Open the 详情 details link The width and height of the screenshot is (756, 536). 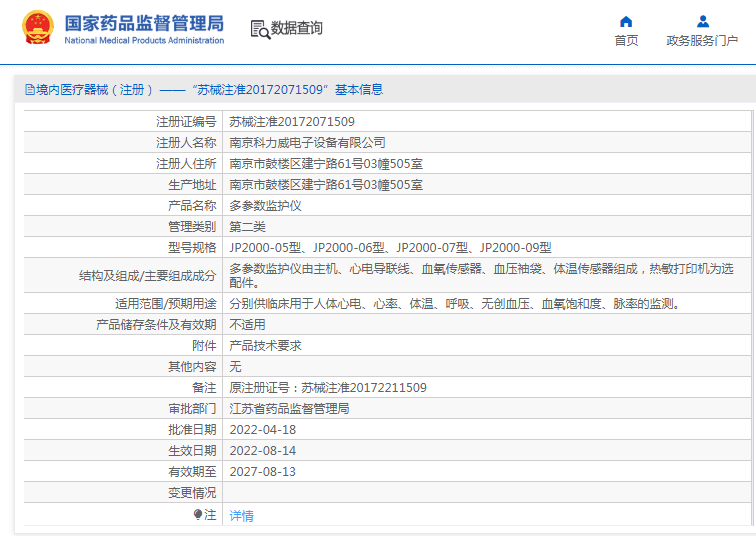[241, 516]
